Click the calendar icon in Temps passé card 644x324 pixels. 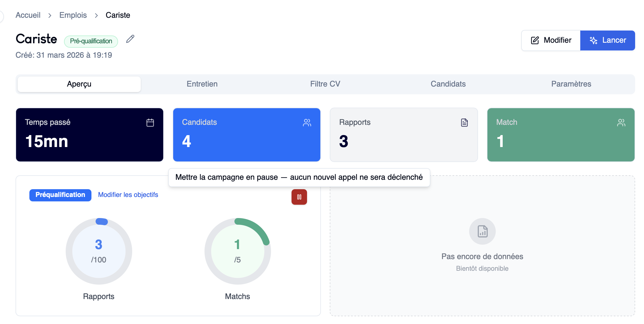coord(150,123)
